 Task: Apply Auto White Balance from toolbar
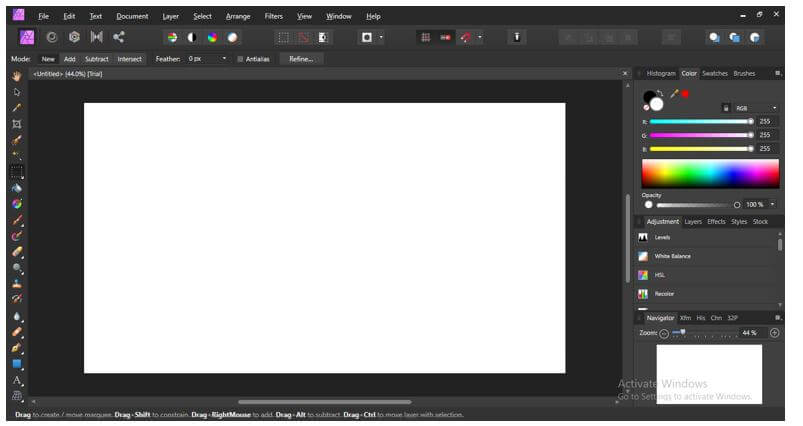[x=233, y=37]
